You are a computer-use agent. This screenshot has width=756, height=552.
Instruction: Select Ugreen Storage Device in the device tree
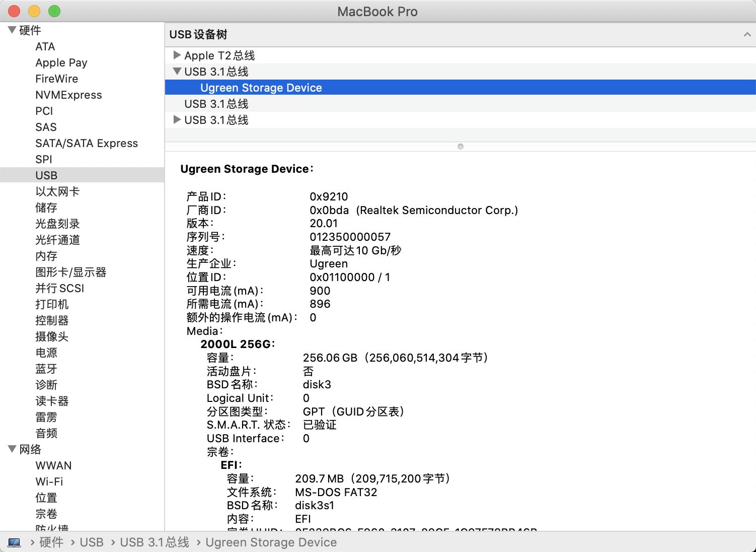pos(261,87)
